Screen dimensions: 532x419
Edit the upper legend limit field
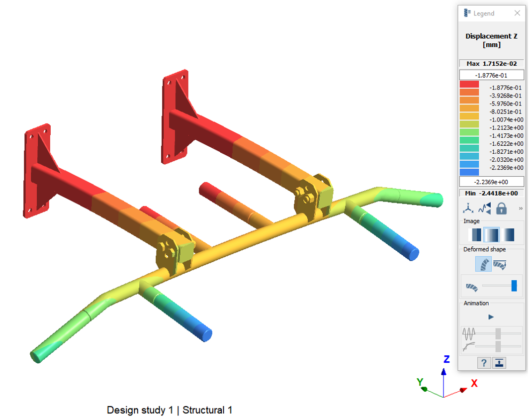click(x=491, y=75)
